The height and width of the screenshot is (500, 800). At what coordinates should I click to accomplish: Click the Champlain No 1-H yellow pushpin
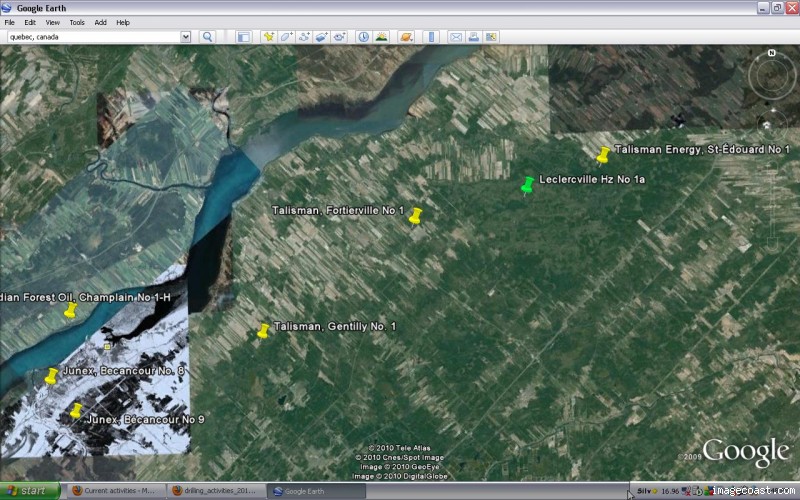(x=70, y=310)
